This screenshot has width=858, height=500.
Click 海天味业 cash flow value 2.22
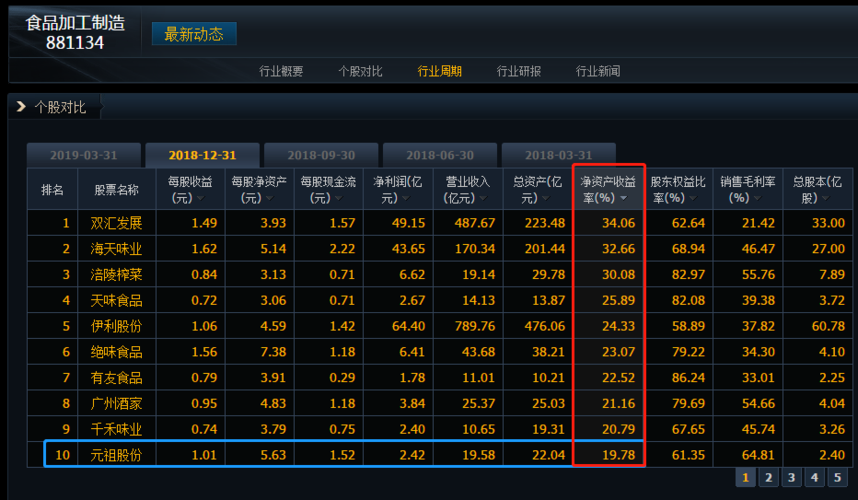point(342,249)
